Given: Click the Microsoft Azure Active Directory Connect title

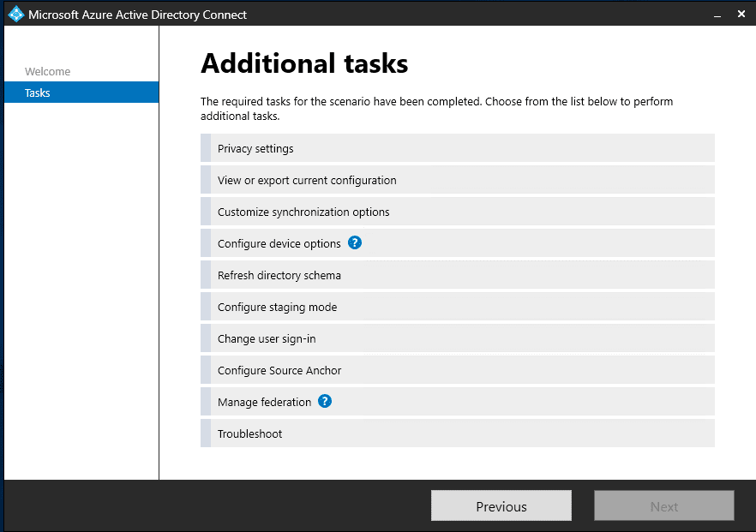Looking at the screenshot, I should [137, 15].
